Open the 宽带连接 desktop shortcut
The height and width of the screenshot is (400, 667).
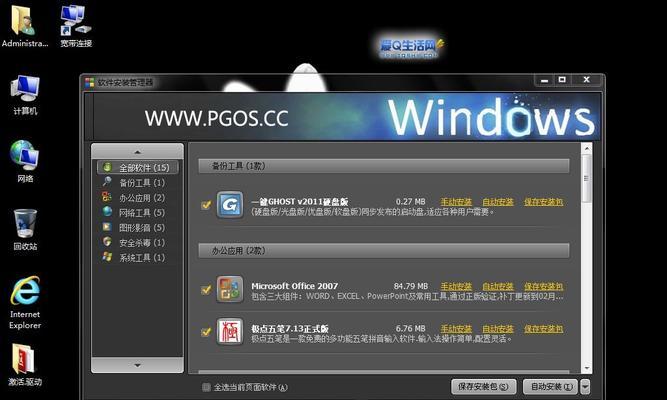pyautogui.click(x=76, y=20)
